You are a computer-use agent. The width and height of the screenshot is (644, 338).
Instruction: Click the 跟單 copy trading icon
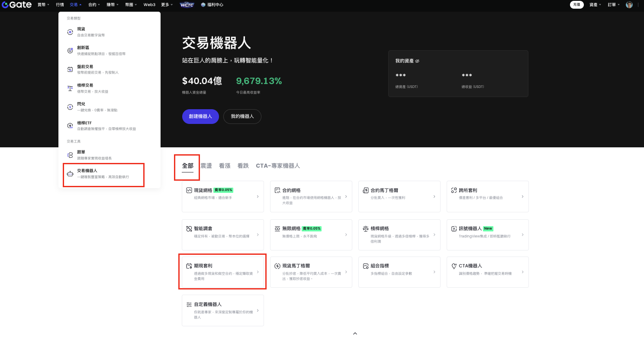pyautogui.click(x=70, y=155)
